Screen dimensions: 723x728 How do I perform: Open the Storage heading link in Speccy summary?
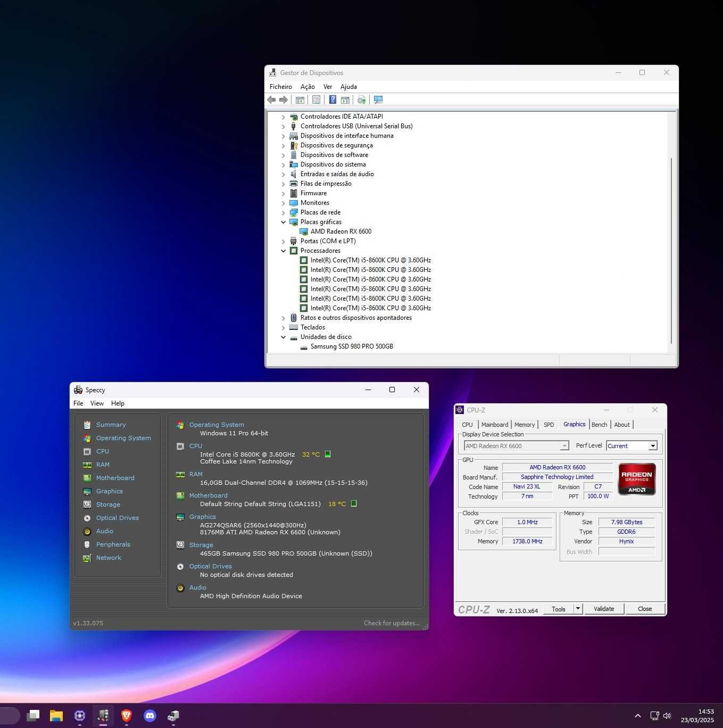click(201, 545)
